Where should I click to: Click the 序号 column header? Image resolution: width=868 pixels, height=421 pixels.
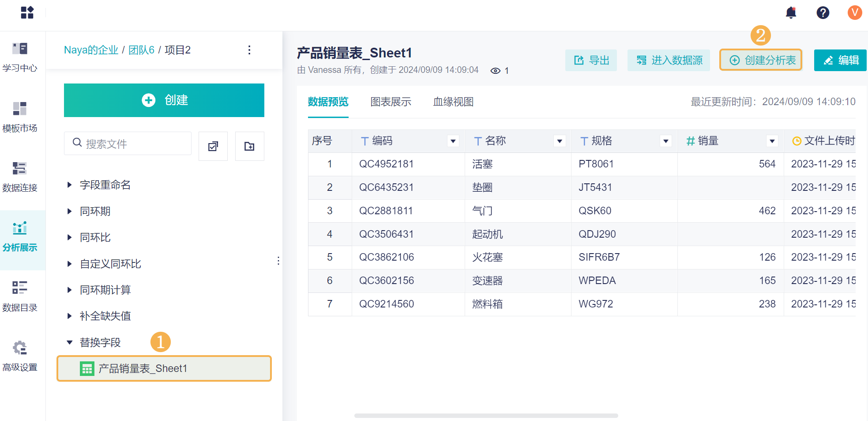tap(330, 141)
